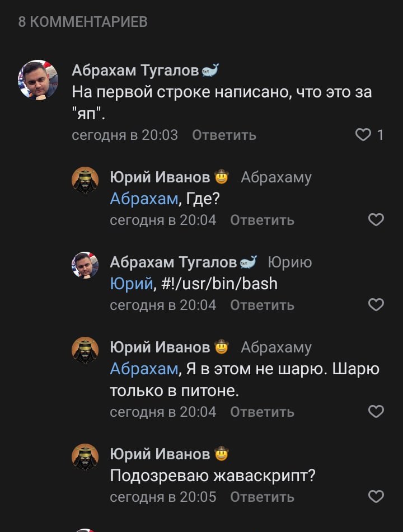Click the "Юрию" recipient label

[289, 262]
